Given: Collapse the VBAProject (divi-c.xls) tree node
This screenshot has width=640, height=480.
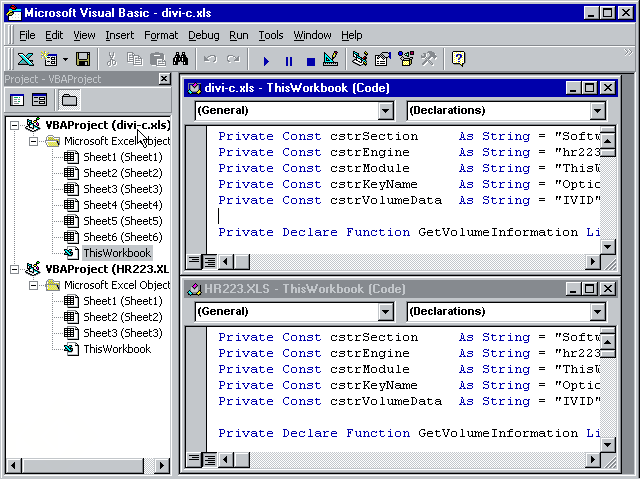Looking at the screenshot, I should pyautogui.click(x=15, y=125).
